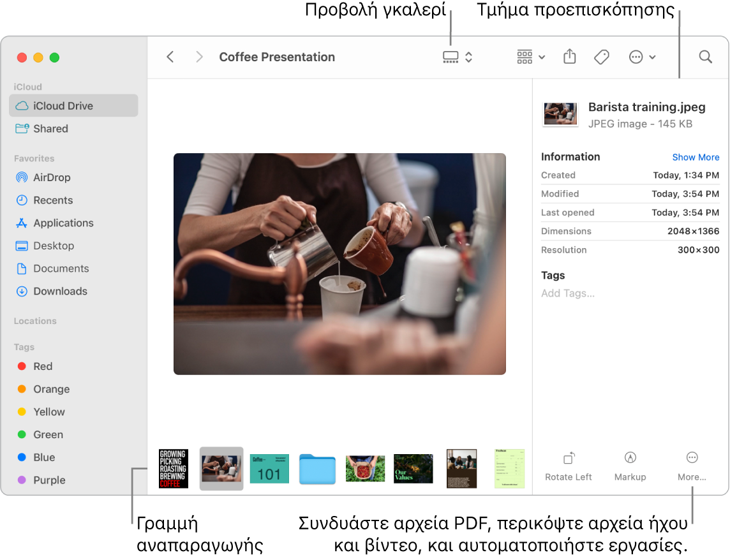
Task: Select the blue folder thumbnail in gallery strip
Action: coord(317,468)
